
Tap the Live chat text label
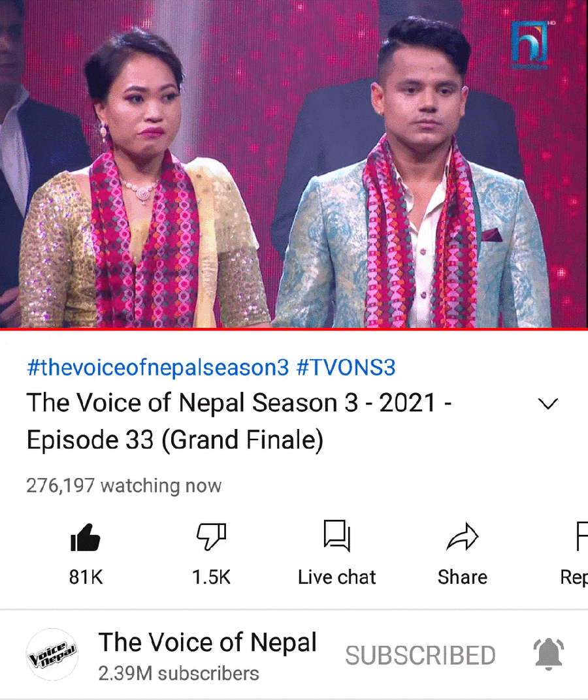337,577
